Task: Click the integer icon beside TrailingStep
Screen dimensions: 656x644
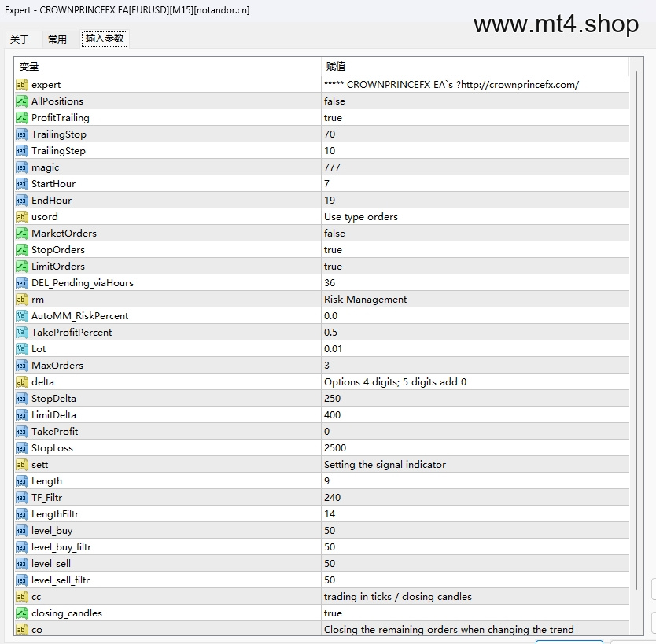Action: (x=22, y=151)
